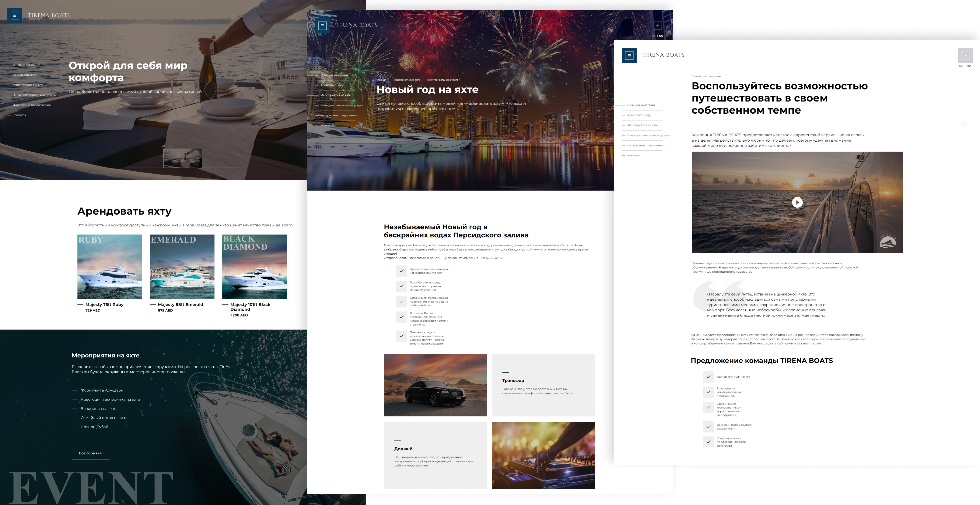Choose 'Наши дополнительные услуги' in the New Year page side menu
The width and height of the screenshot is (980, 505).
click(342, 105)
